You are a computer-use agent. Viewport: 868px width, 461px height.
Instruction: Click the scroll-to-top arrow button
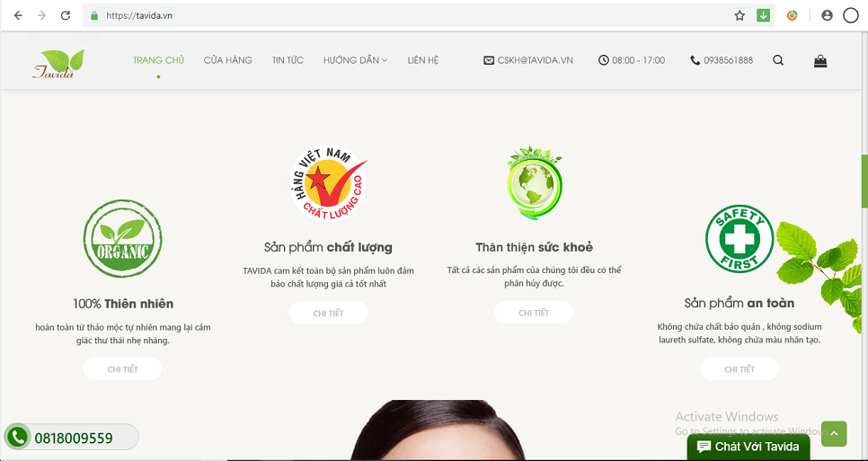click(834, 434)
